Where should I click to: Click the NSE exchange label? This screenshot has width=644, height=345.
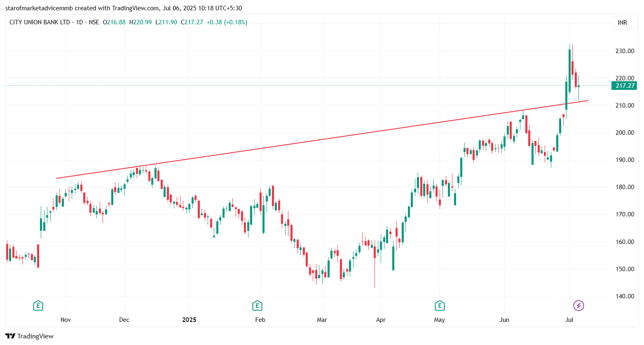[94, 22]
